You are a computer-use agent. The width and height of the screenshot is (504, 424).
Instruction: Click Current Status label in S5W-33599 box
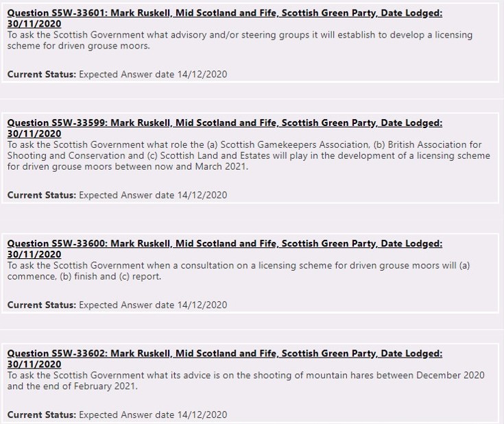click(41, 195)
